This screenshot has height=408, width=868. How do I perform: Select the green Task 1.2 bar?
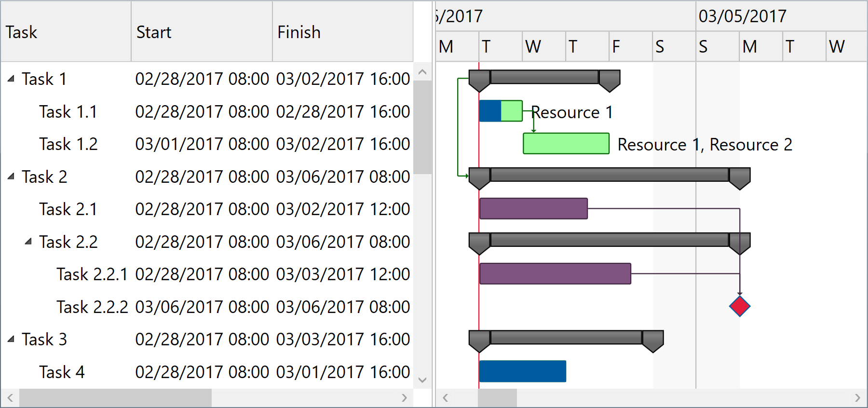click(x=566, y=144)
